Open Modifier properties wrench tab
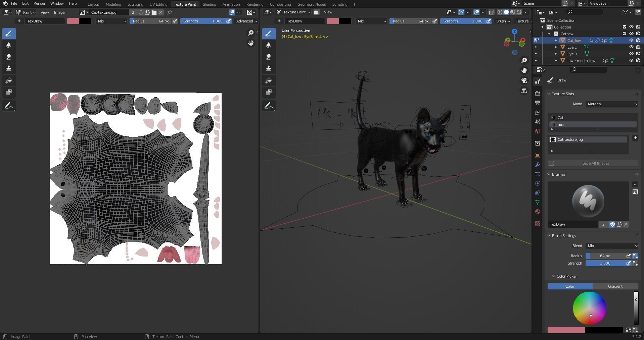The image size is (644, 340). tap(538, 165)
